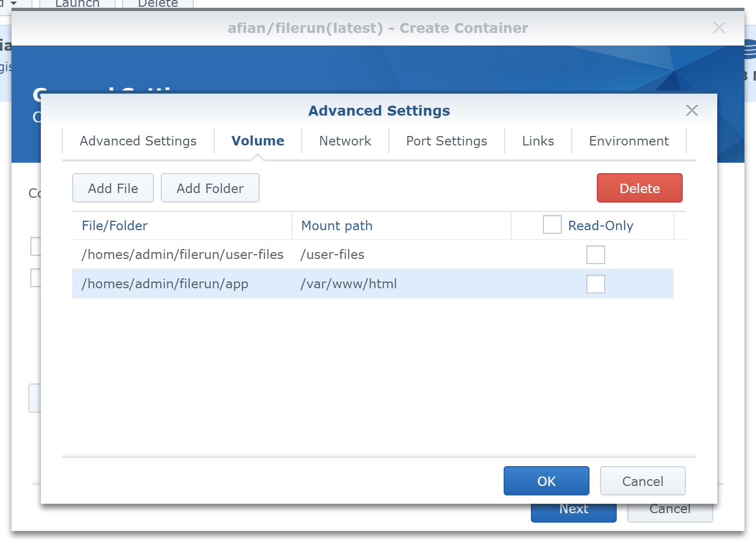Viewport: 756px width, 543px height.
Task: Enable Read-Only for the /user-files mount
Action: click(x=595, y=255)
